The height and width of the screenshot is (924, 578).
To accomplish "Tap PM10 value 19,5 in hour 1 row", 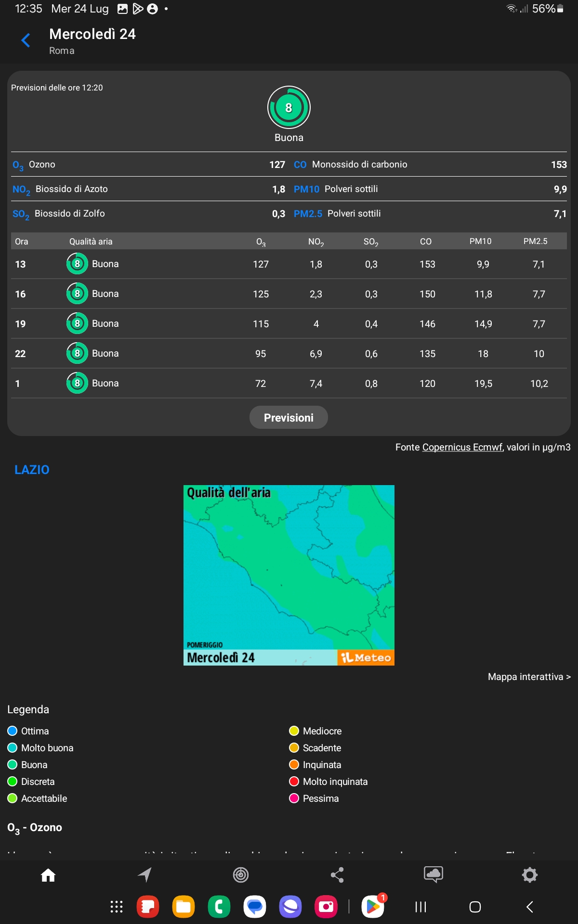I will 484,384.
